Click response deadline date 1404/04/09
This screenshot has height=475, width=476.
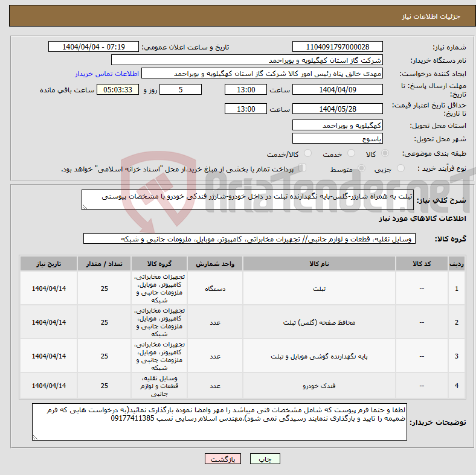click(337, 89)
